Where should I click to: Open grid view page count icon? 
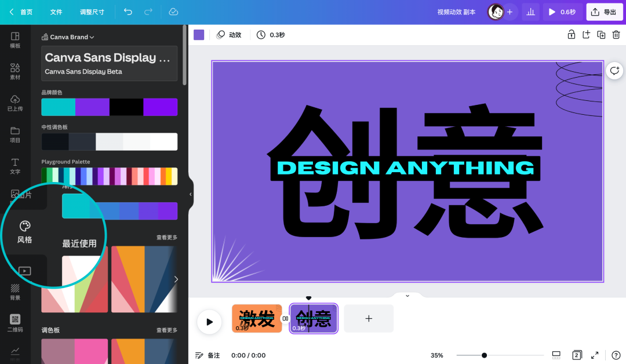[577, 355]
